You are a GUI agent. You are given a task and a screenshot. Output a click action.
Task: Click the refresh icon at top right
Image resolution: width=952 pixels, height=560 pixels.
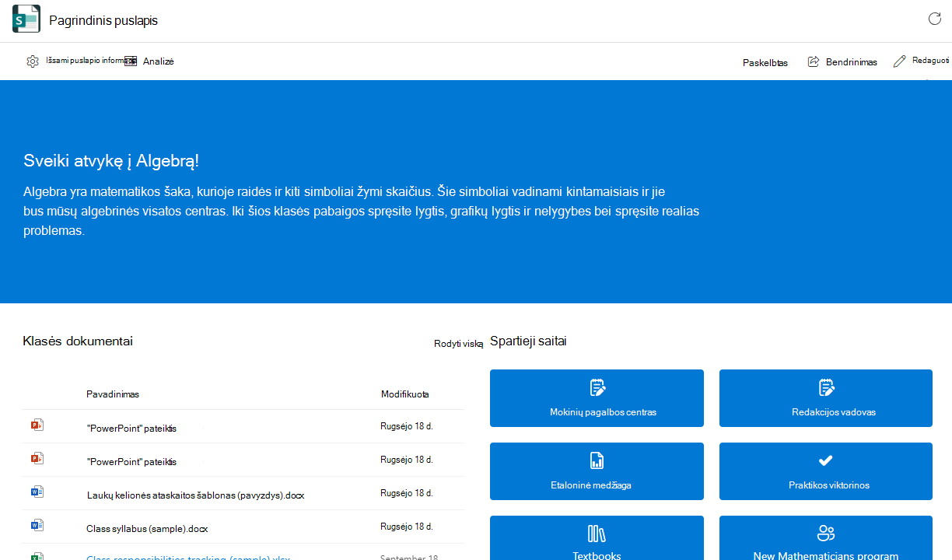935,19
